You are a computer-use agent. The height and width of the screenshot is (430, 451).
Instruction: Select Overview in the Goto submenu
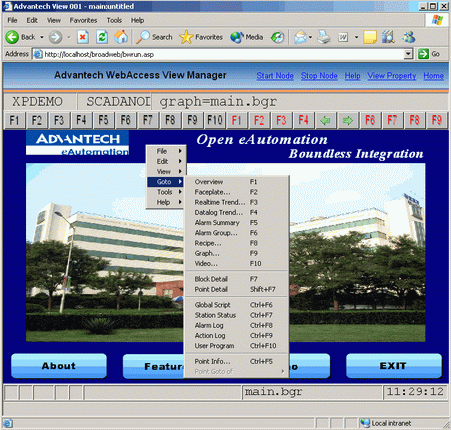point(236,182)
